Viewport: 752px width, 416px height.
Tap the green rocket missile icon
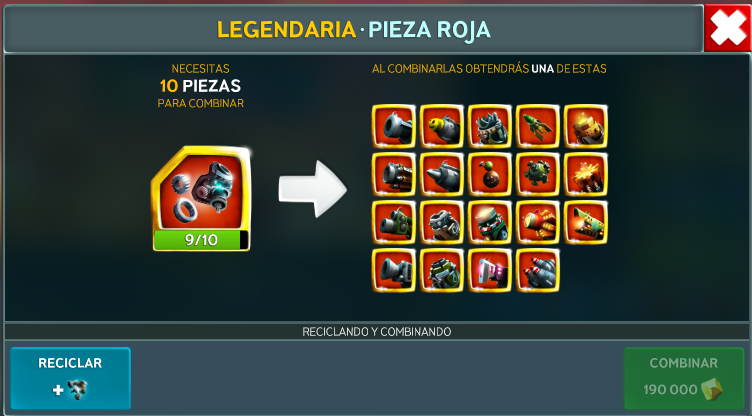click(538, 126)
